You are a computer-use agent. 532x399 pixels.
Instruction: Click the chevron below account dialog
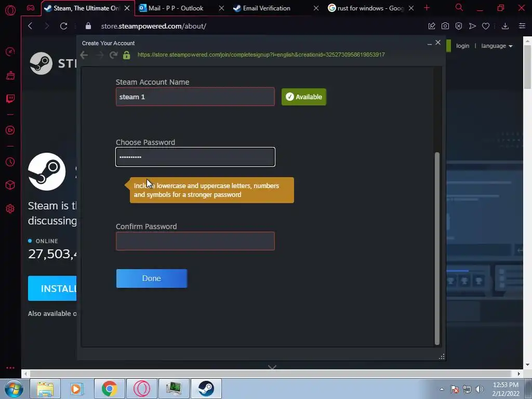[272, 367]
